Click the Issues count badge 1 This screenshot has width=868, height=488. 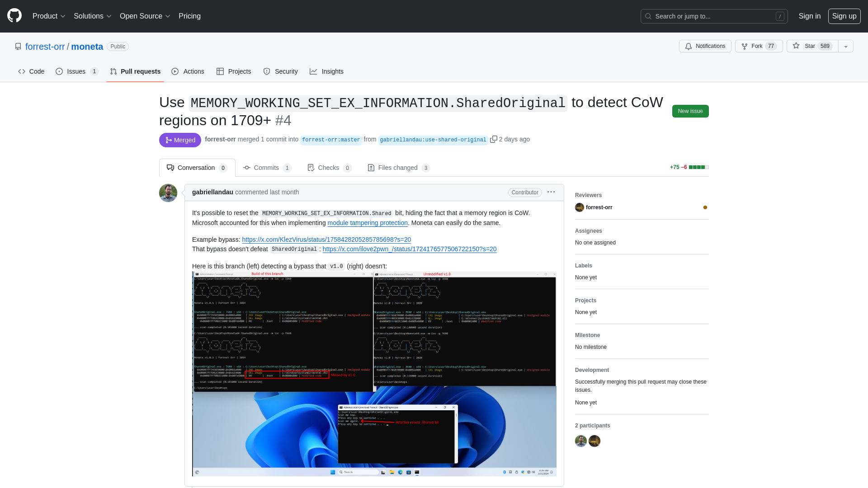click(x=94, y=71)
